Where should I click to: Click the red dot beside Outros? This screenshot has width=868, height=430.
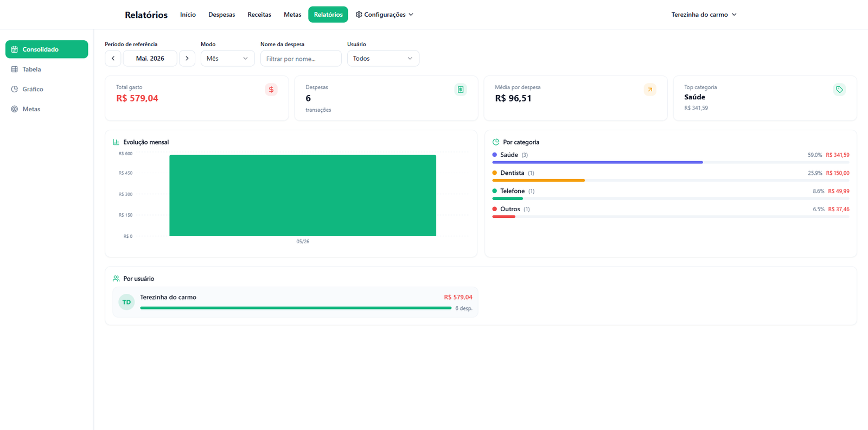pos(495,209)
